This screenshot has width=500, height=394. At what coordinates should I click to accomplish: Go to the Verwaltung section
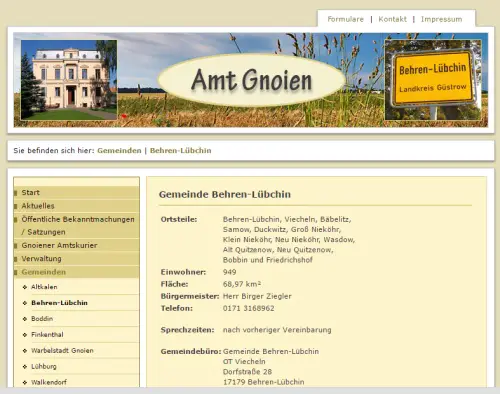[76, 259]
